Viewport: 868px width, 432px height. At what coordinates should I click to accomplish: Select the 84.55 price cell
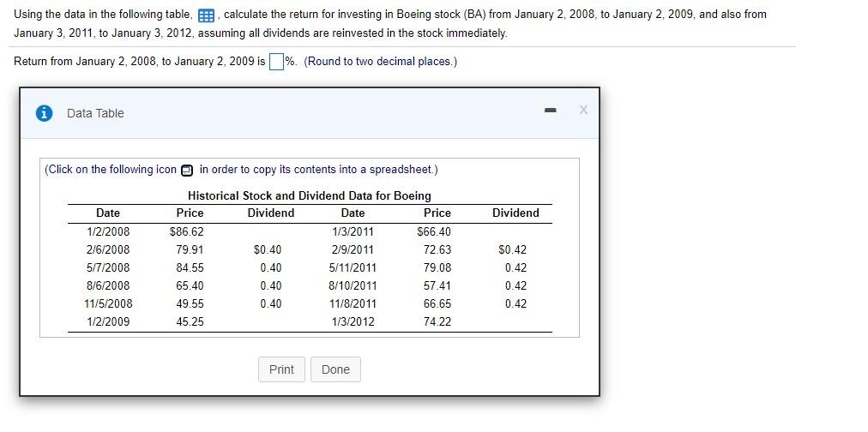click(190, 267)
